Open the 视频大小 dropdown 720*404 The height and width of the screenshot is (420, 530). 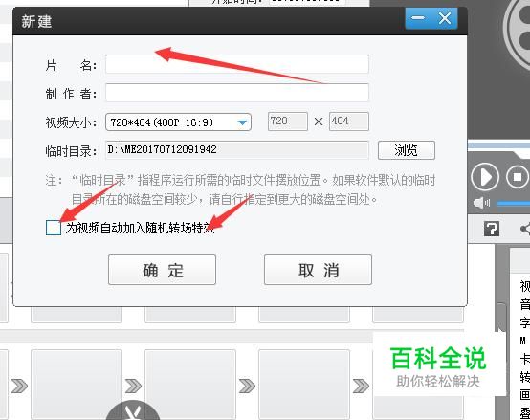click(178, 122)
